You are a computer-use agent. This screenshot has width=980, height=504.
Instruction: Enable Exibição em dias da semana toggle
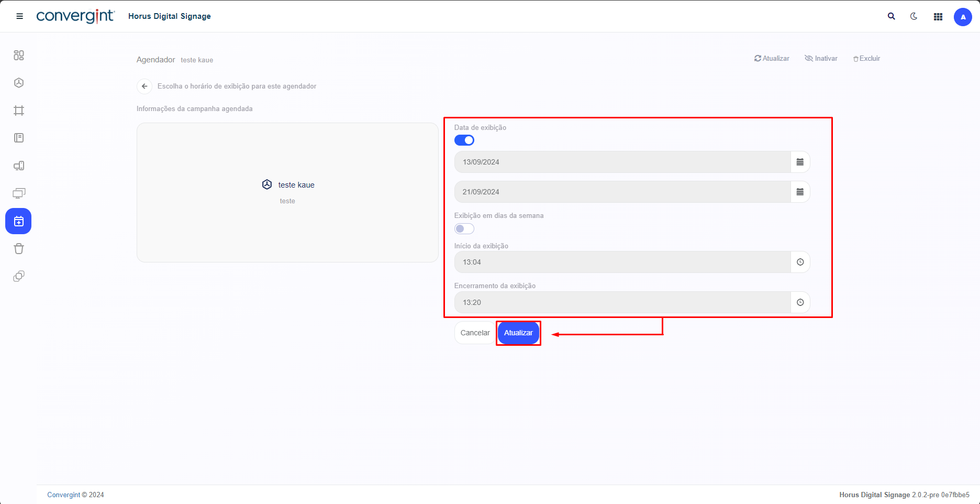pos(464,229)
